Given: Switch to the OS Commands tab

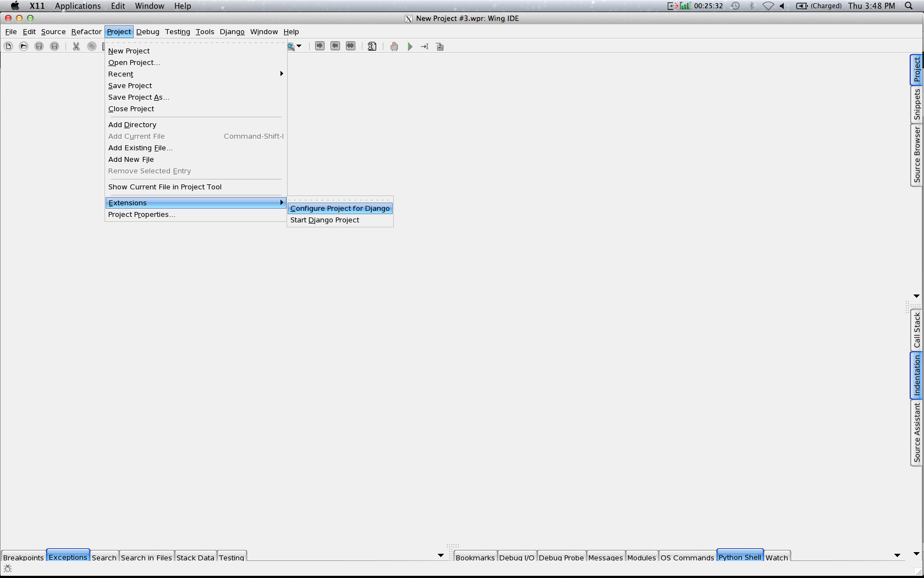Looking at the screenshot, I should pyautogui.click(x=687, y=557).
